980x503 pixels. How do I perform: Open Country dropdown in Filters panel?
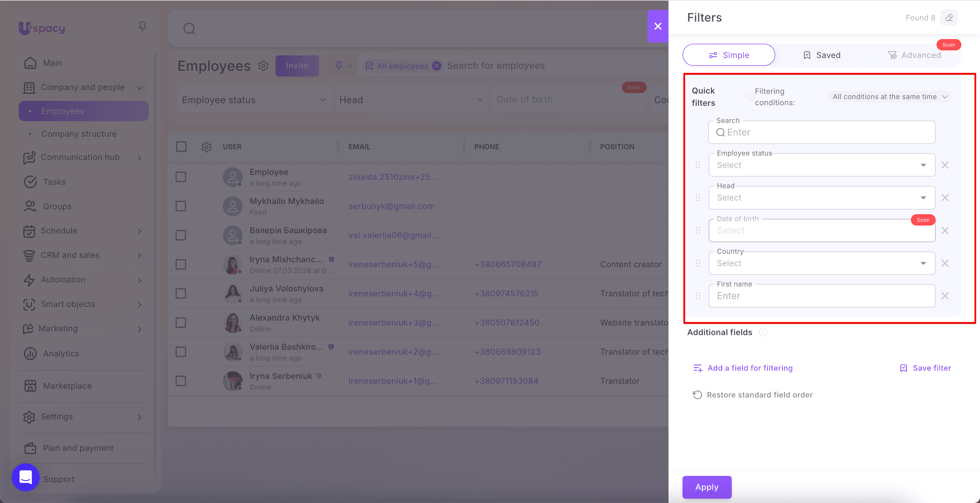click(x=822, y=263)
